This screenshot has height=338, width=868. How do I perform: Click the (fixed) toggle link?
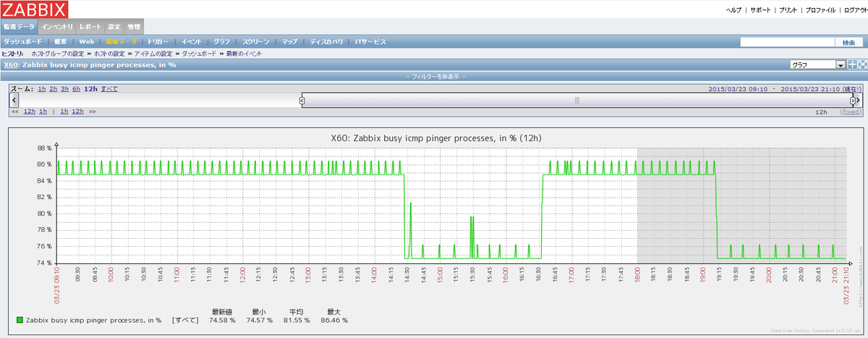coord(851,112)
